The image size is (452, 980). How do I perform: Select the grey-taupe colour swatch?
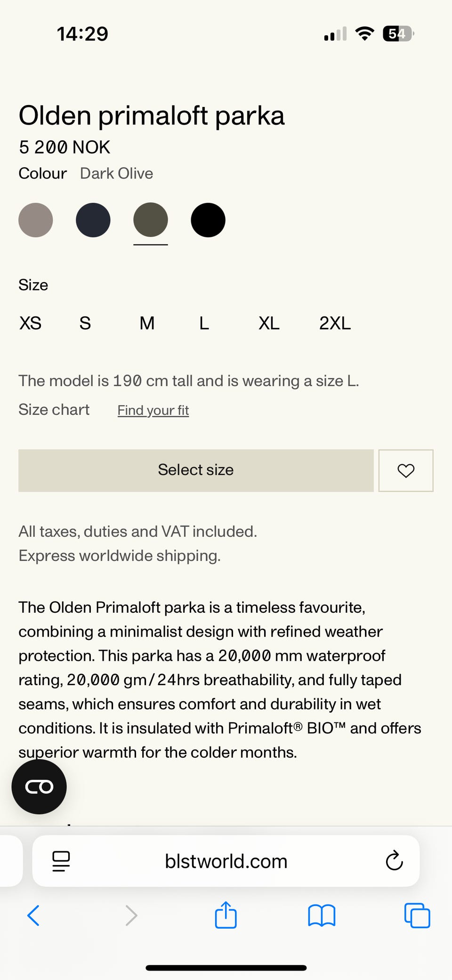click(x=36, y=220)
